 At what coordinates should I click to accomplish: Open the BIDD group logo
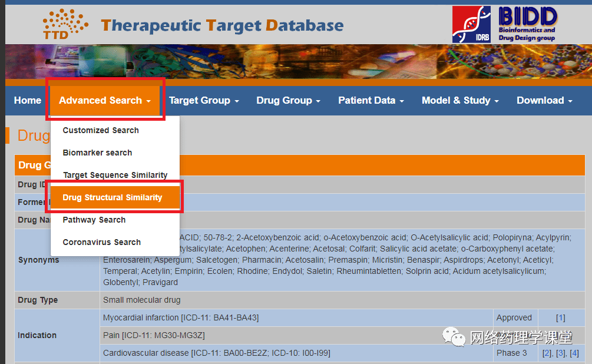(527, 24)
